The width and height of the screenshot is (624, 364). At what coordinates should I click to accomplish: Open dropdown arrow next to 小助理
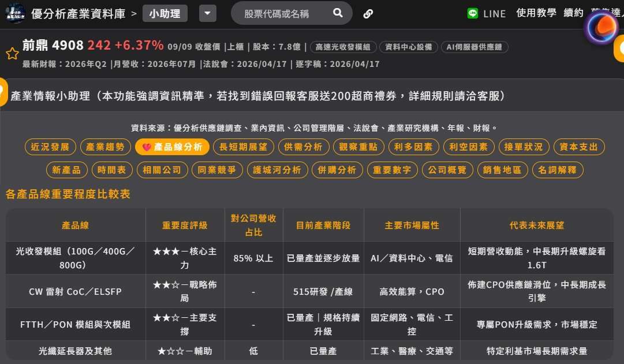207,13
